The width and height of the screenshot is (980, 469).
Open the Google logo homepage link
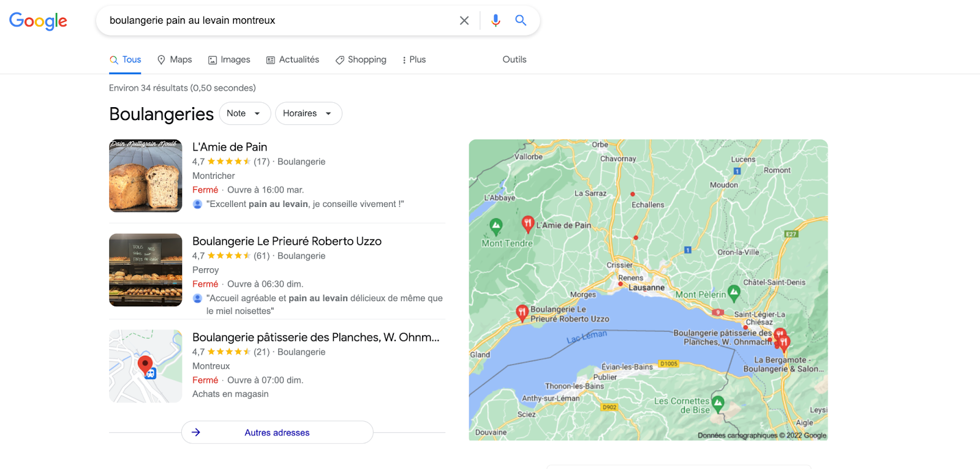(x=38, y=21)
